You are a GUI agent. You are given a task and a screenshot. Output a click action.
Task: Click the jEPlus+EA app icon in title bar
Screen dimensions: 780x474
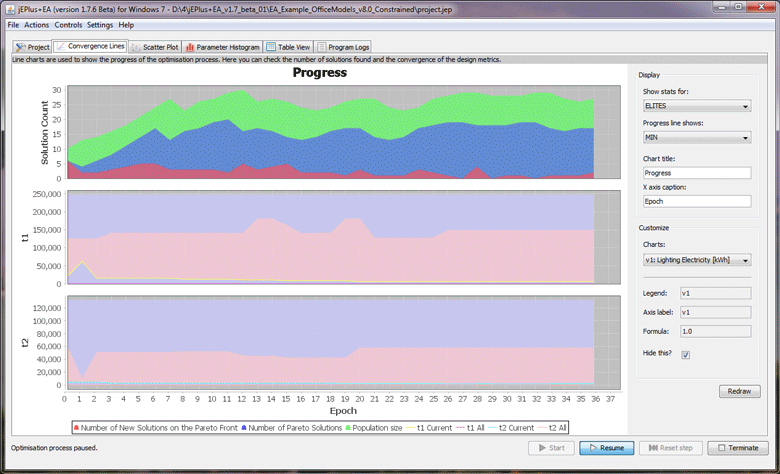coord(9,9)
